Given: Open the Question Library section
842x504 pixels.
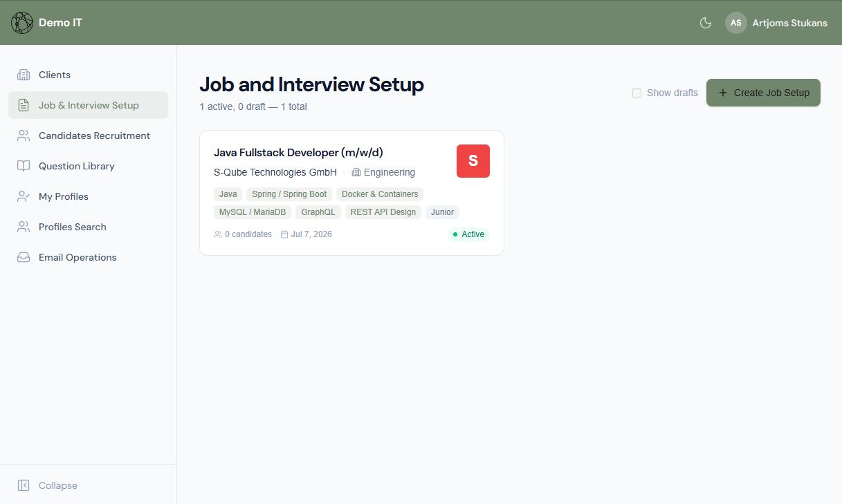Looking at the screenshot, I should (88, 166).
